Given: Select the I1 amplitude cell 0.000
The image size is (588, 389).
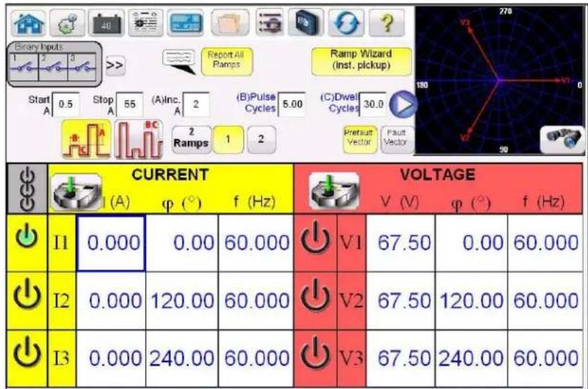Looking at the screenshot, I should tap(112, 244).
